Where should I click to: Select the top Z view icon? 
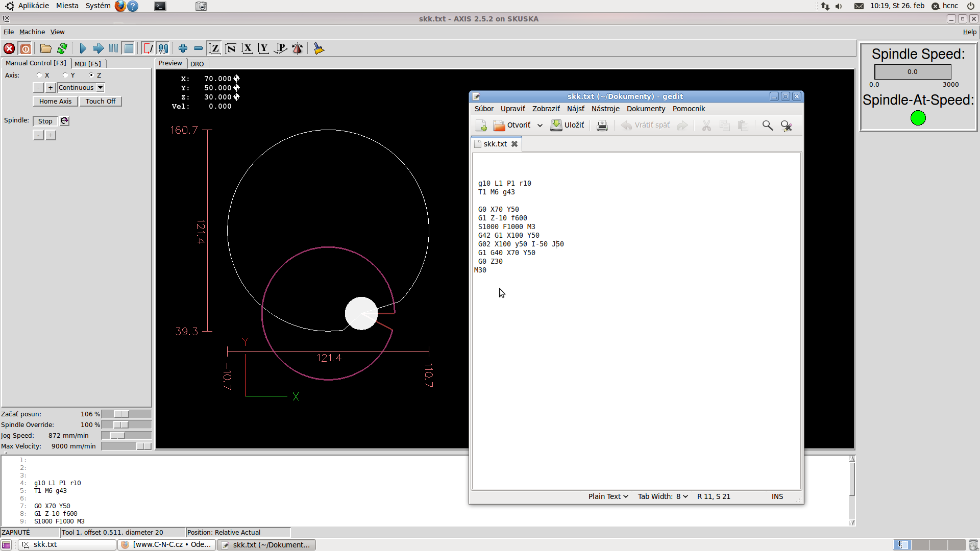point(214,48)
